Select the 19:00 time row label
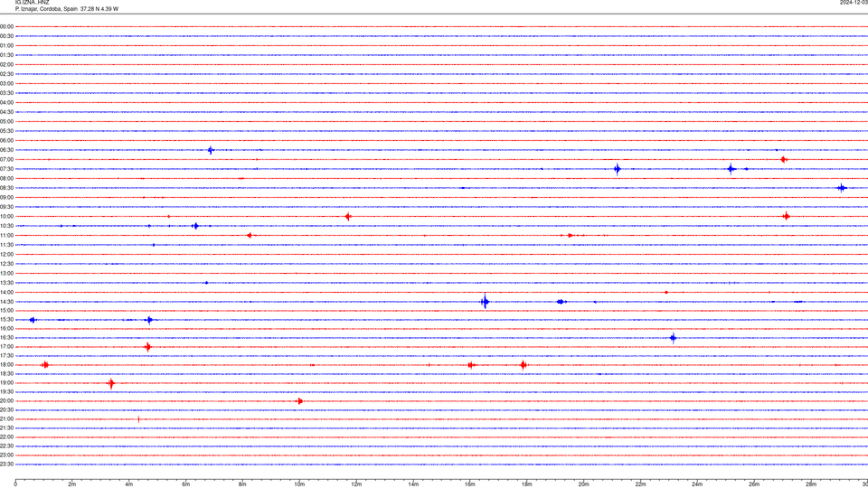This screenshot has width=868, height=488. click(x=6, y=383)
